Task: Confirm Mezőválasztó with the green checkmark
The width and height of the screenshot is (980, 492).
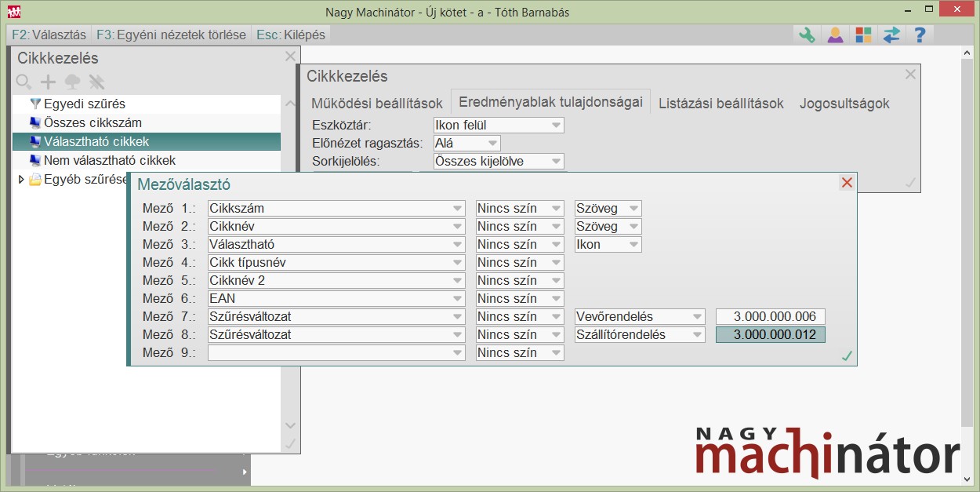Action: 847,356
